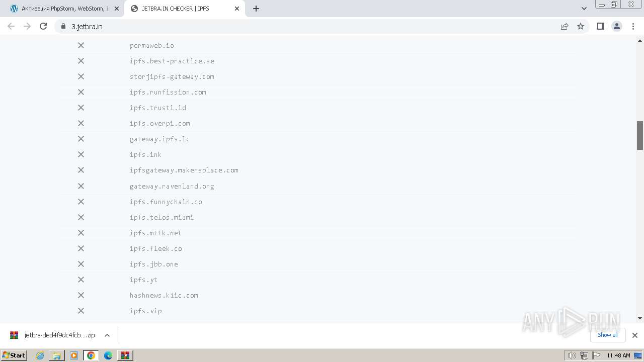Open the file explorer from the taskbar
644x362 pixels.
click(x=57, y=355)
